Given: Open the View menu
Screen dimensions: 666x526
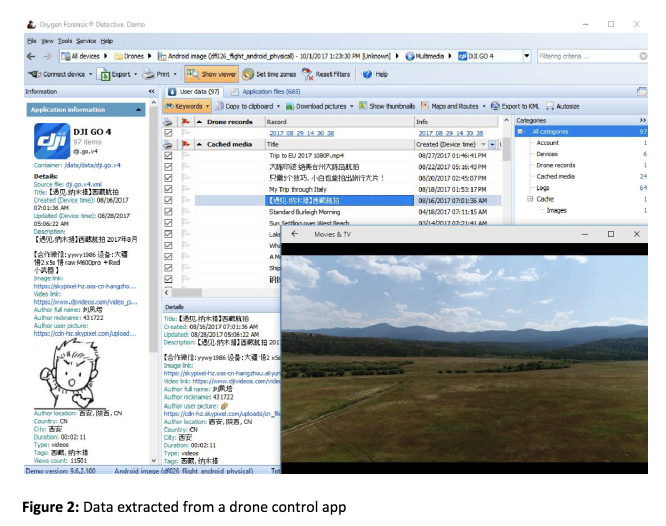Looking at the screenshot, I should tap(47, 41).
